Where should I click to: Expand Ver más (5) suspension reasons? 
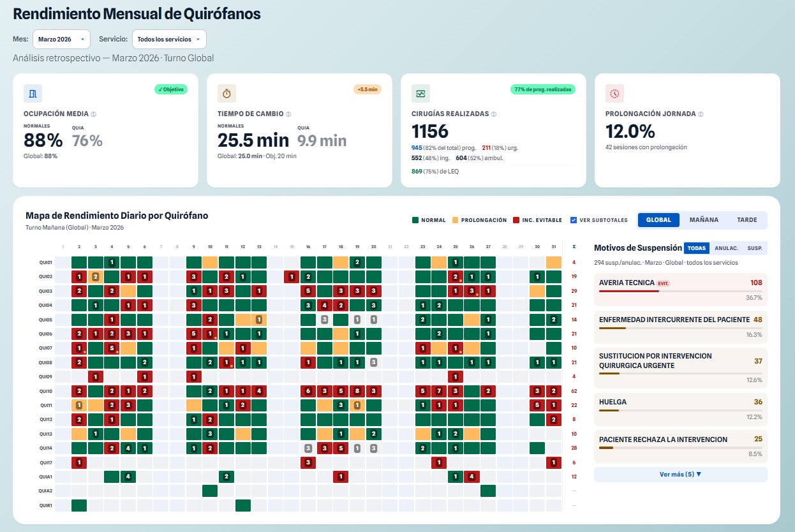pos(680,474)
